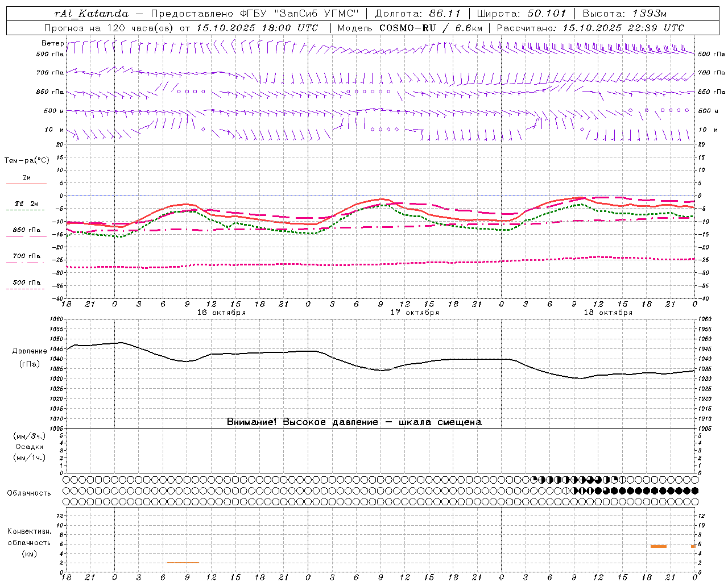This screenshot has width=728, height=582.
Task: Click the (мм/3ч.) precipitation unit label
Action: (x=30, y=436)
